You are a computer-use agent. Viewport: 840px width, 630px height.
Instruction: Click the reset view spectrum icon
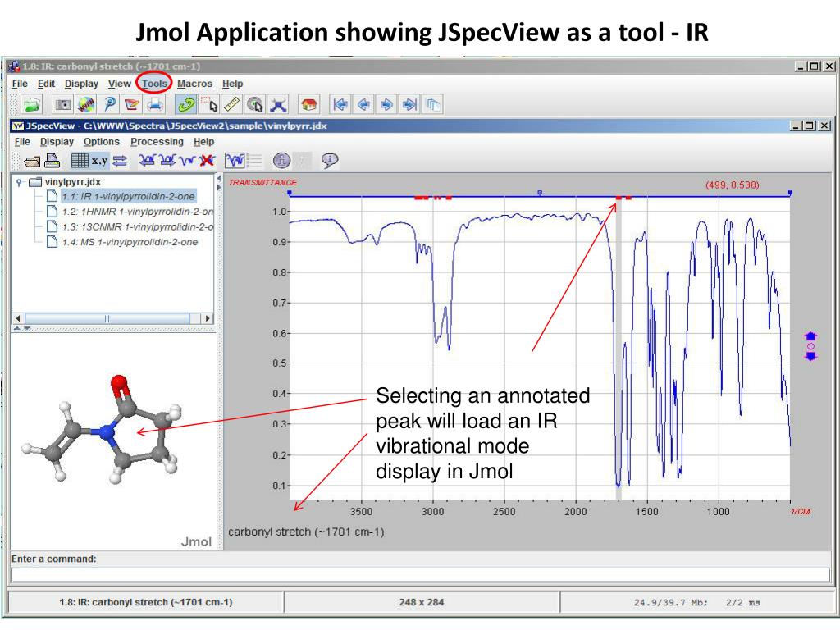coord(188,160)
